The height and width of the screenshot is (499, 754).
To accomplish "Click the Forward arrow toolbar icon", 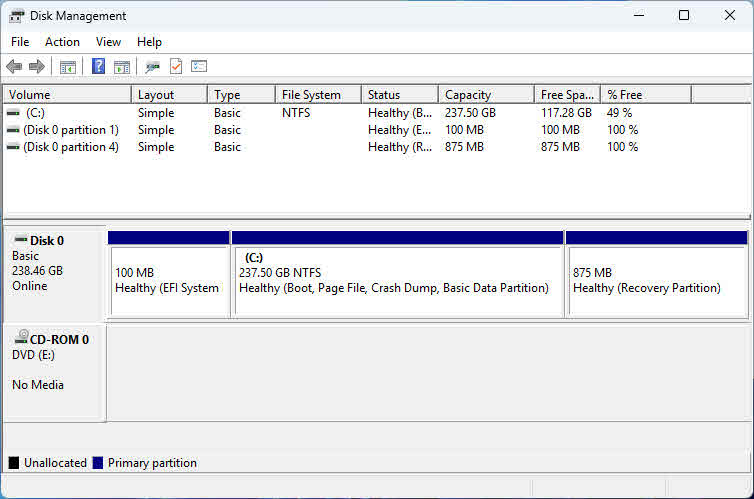I will click(37, 66).
